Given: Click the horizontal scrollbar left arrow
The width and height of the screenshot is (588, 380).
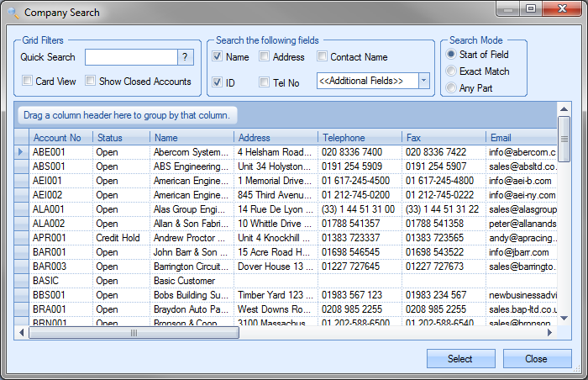Looking at the screenshot, I should click(x=22, y=333).
